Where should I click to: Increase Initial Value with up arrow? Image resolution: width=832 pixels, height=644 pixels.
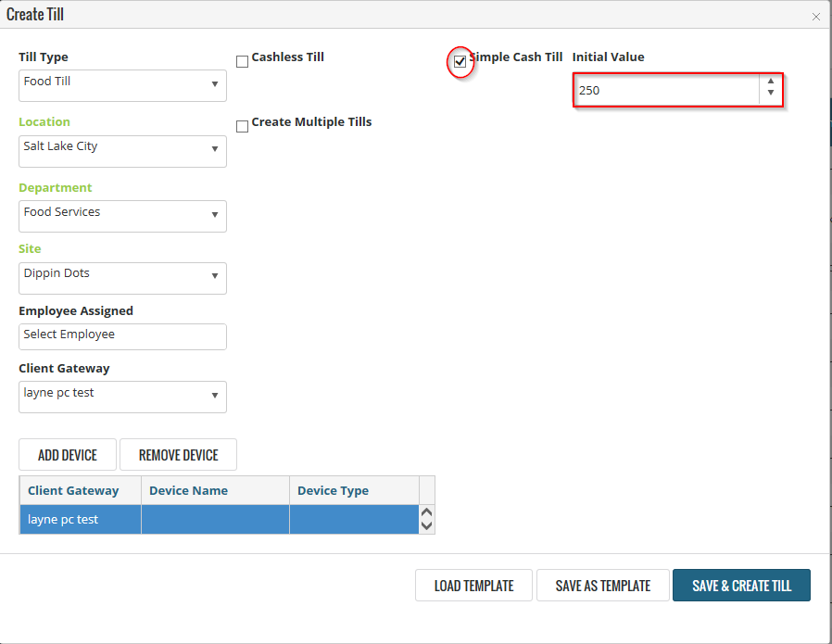(x=771, y=82)
